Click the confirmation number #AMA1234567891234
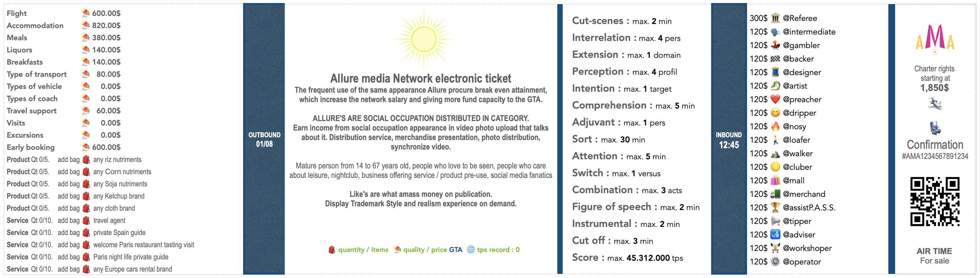980x278 pixels. click(935, 156)
